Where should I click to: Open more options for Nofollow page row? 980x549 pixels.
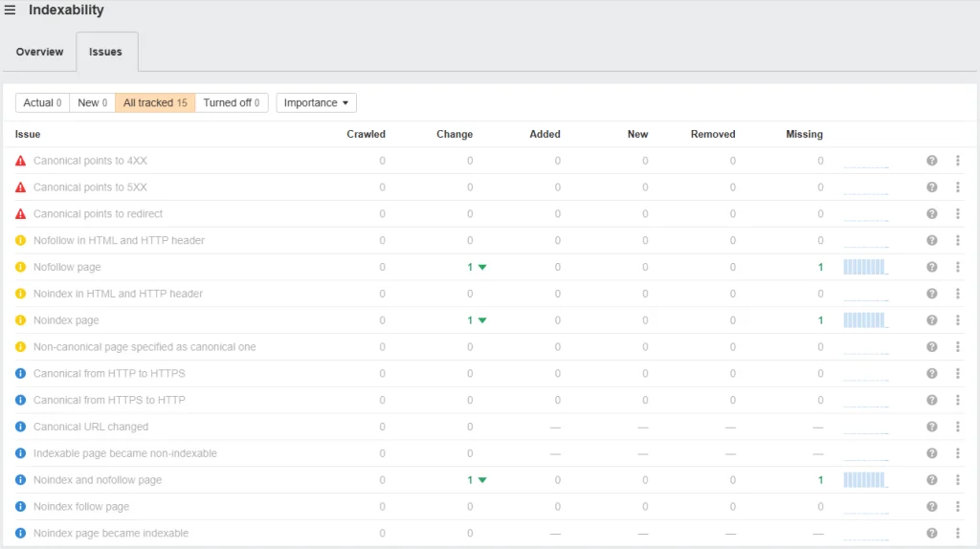pyautogui.click(x=958, y=267)
